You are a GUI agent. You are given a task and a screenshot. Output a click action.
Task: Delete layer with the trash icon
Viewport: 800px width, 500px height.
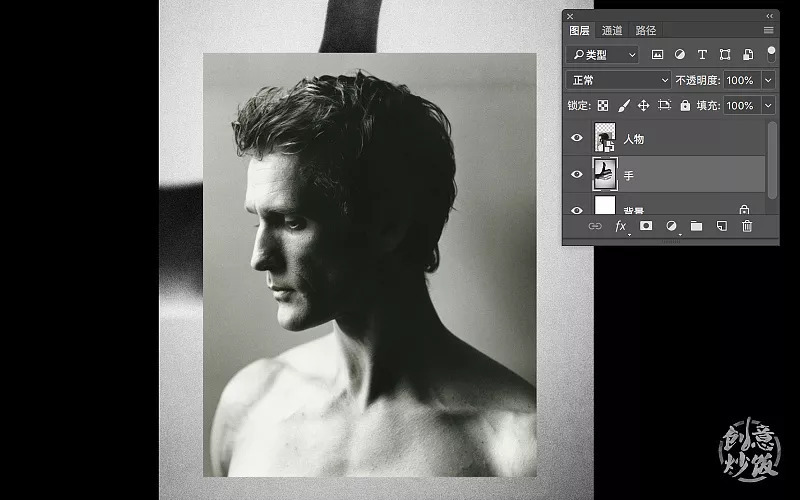coord(747,226)
